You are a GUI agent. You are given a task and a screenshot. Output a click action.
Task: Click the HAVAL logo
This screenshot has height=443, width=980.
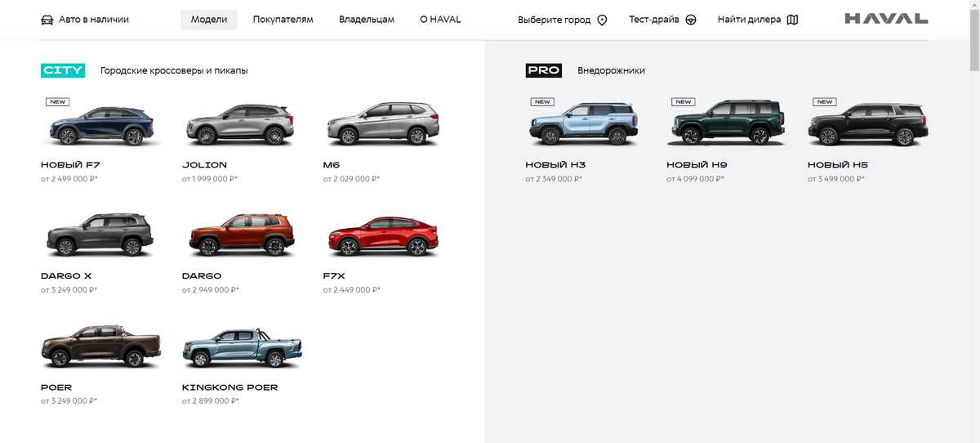coord(886,19)
